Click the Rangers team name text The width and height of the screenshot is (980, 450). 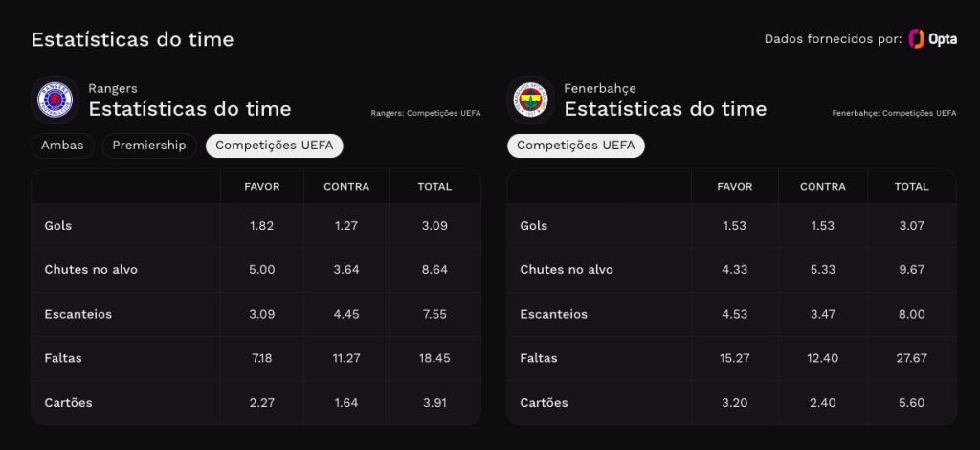coord(113,89)
